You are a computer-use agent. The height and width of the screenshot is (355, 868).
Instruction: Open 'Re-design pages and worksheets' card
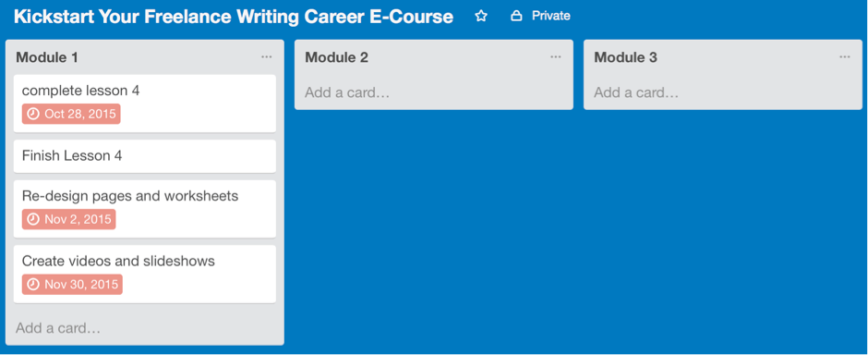point(144,209)
